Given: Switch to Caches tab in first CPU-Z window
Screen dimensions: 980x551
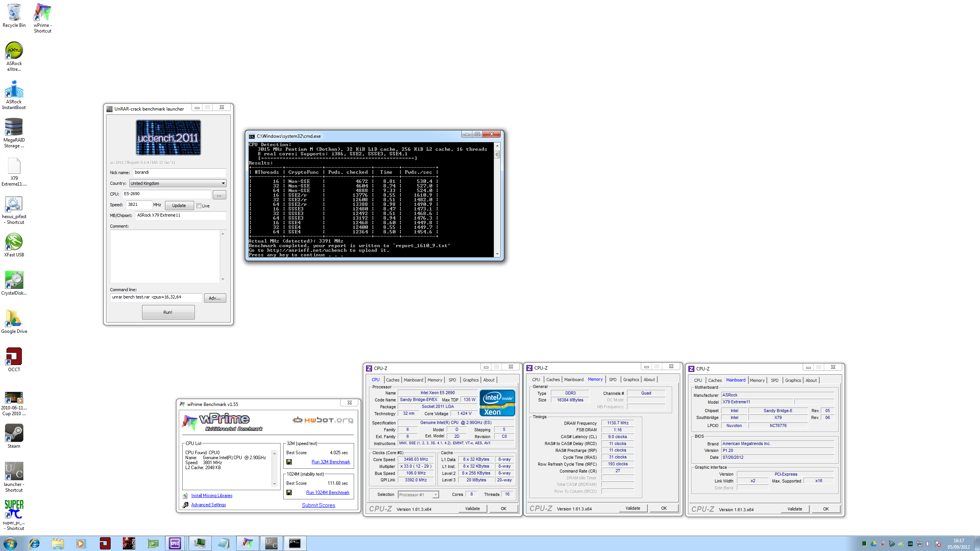Looking at the screenshot, I should point(392,380).
